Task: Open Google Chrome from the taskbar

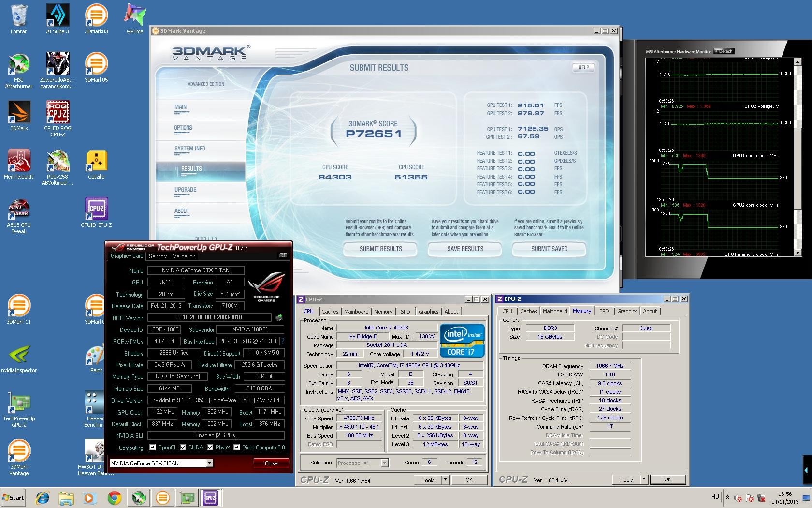Action: (114, 497)
